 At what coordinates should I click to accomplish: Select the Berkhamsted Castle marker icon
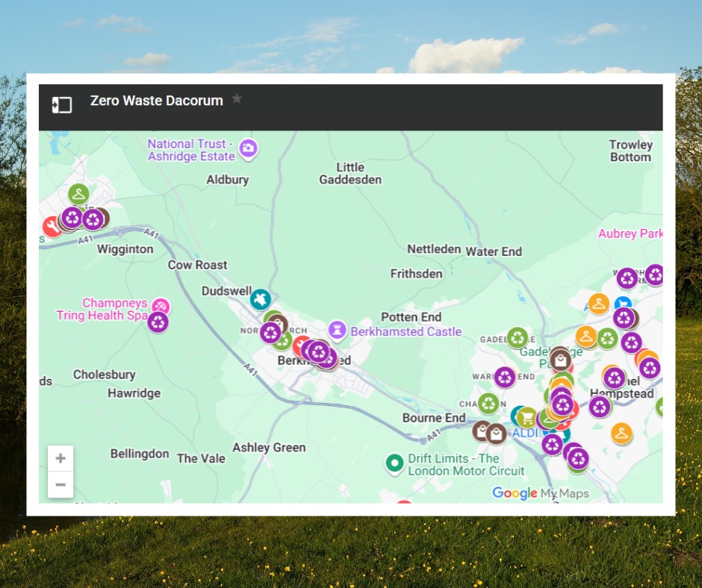[x=337, y=331]
